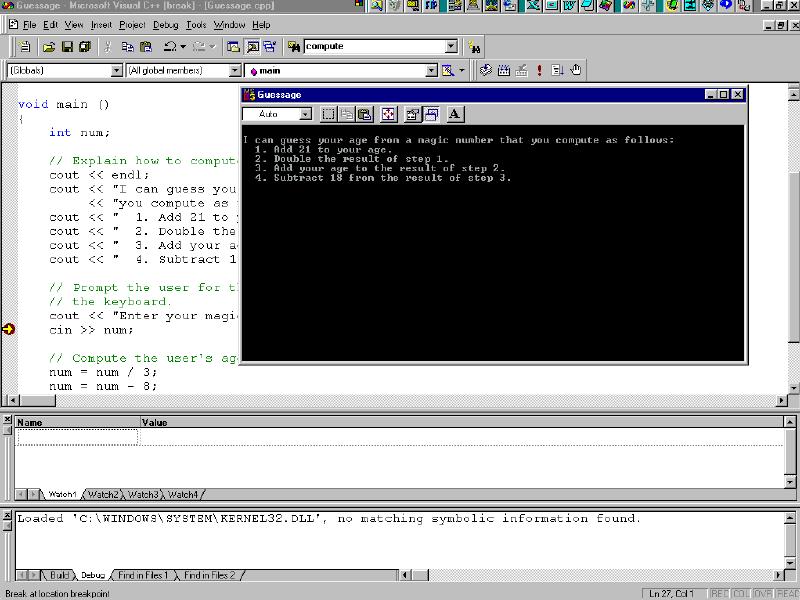The image size is (800, 600).
Task: Click the Find text field containing 'compute'
Action: tap(374, 46)
